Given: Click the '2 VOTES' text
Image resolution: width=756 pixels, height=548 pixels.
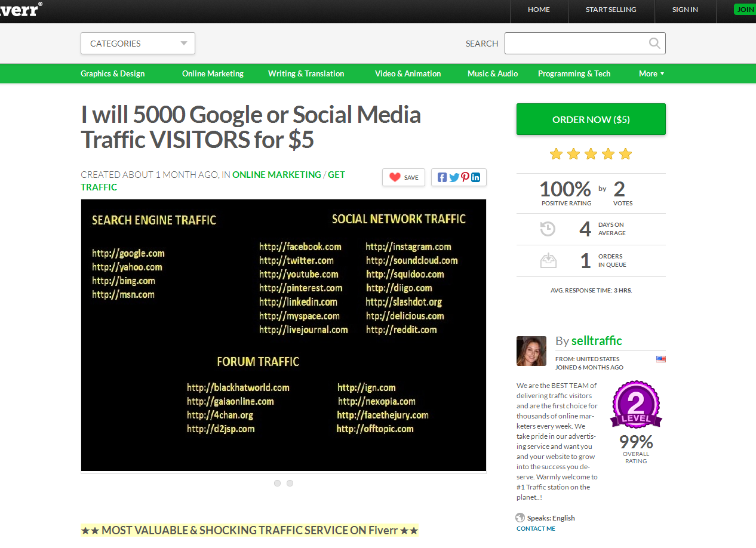Looking at the screenshot, I should click(623, 193).
